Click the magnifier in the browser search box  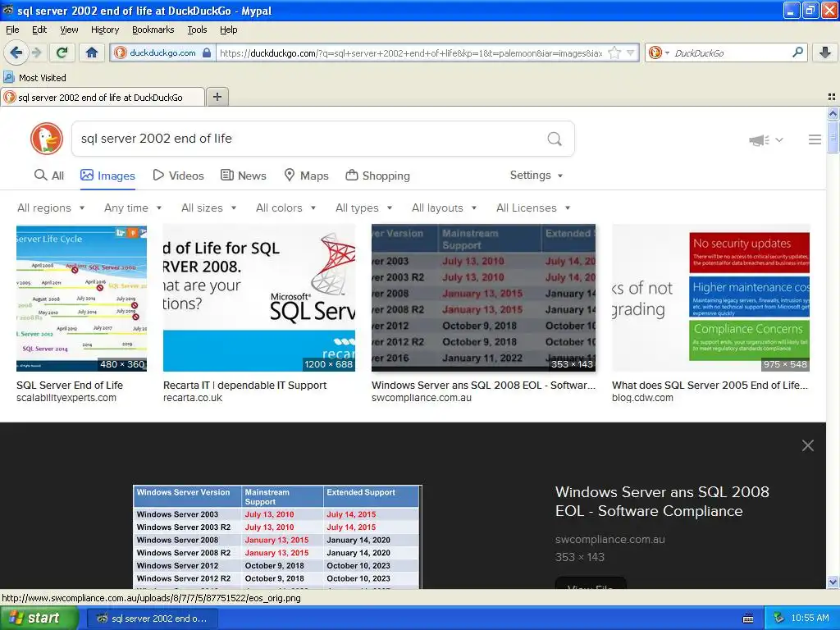[x=797, y=52]
